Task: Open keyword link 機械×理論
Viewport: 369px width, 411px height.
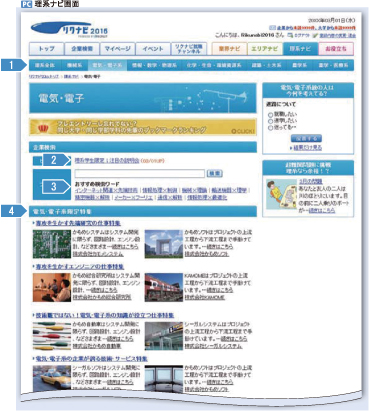Action: (x=194, y=190)
